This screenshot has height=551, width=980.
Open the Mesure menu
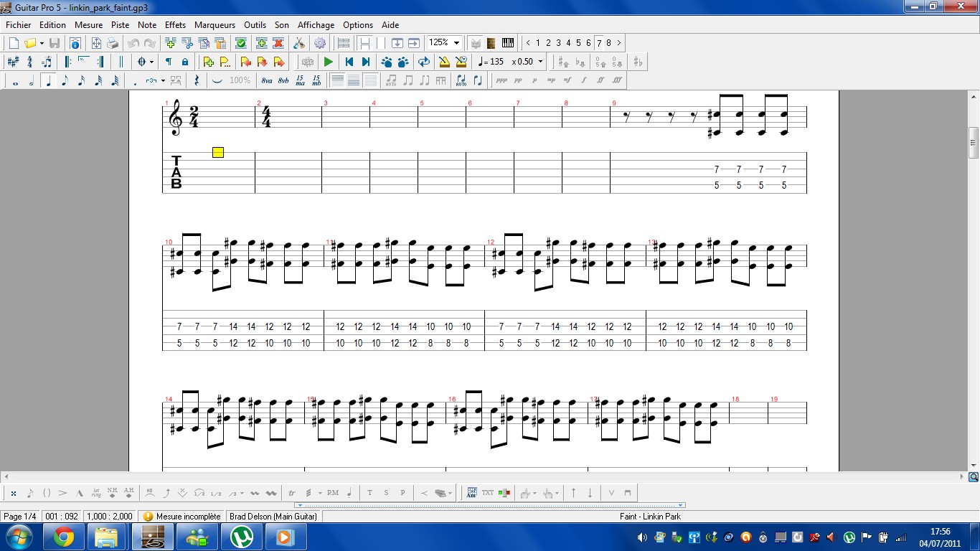[89, 24]
